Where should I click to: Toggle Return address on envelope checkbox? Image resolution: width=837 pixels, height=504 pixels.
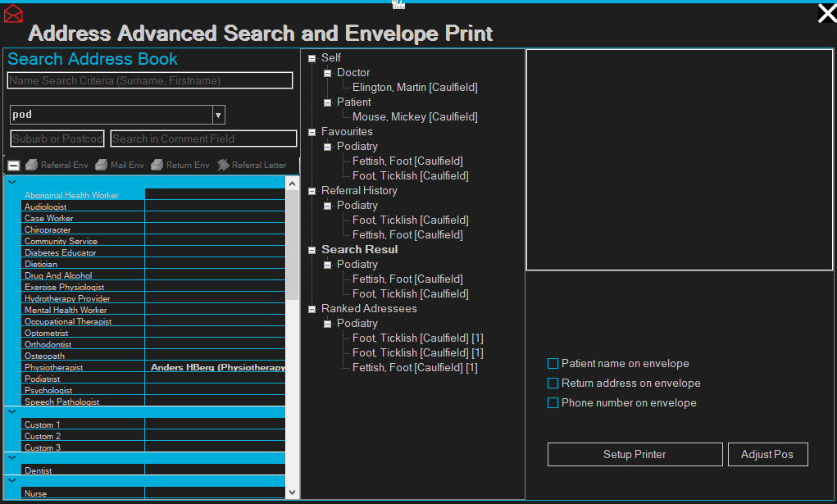coord(553,384)
